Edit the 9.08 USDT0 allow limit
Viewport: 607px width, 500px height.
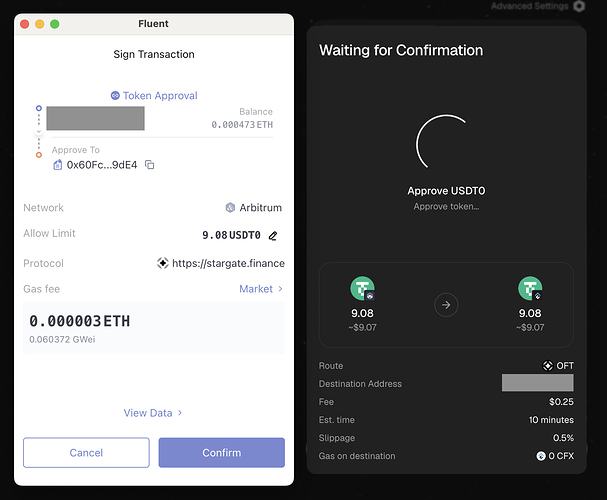point(273,236)
